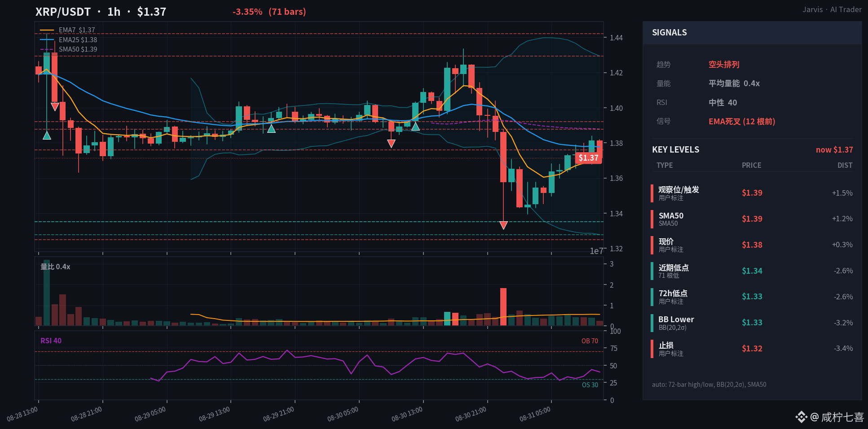
Task: Click the +1.5% distance value
Action: point(842,193)
